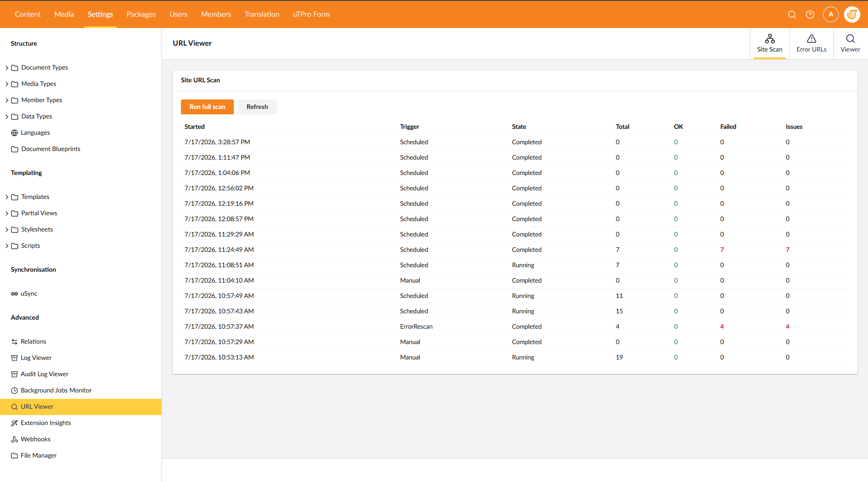Expand the Partial Views folder

tap(7, 213)
